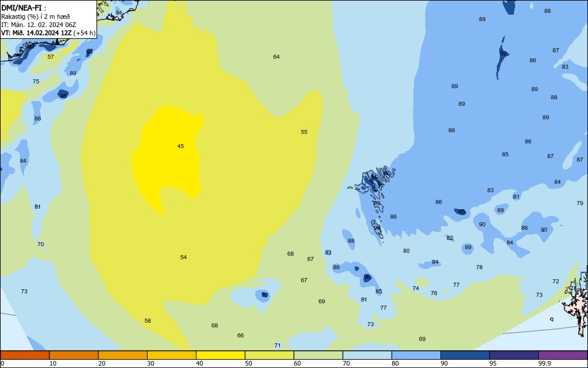Click the legend label '40'
The image size is (588, 368).
pos(199,363)
